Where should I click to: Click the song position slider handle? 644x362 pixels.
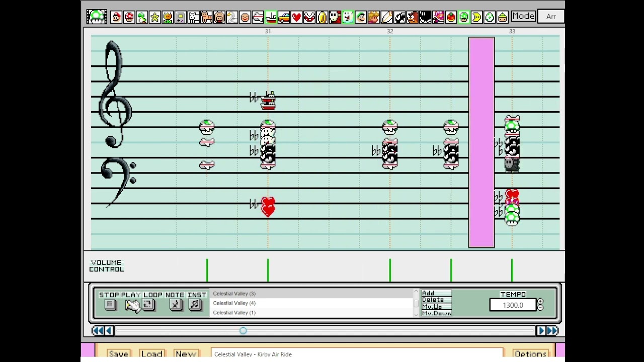pos(243,330)
